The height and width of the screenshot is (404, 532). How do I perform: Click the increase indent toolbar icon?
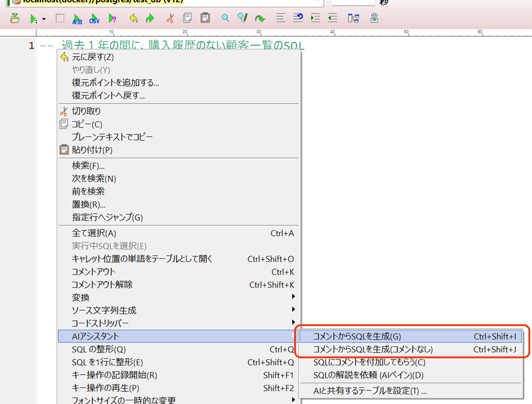coord(315,18)
